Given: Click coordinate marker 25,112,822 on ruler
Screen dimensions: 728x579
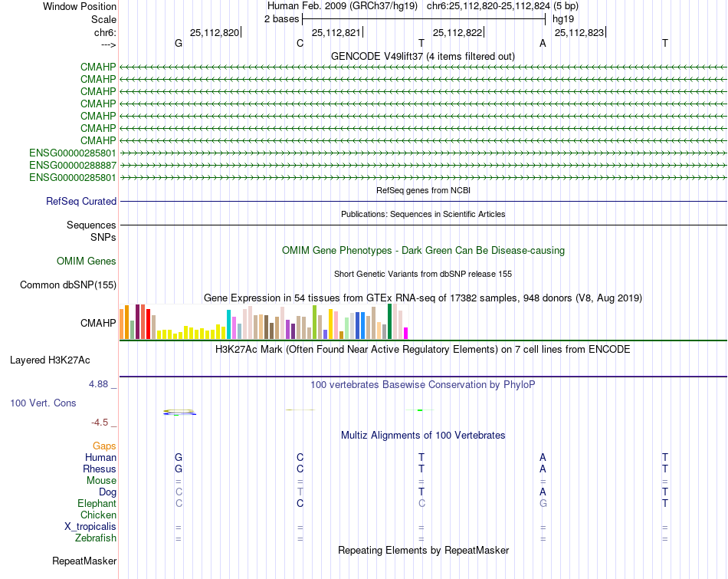Looking at the screenshot, I should [457, 32].
